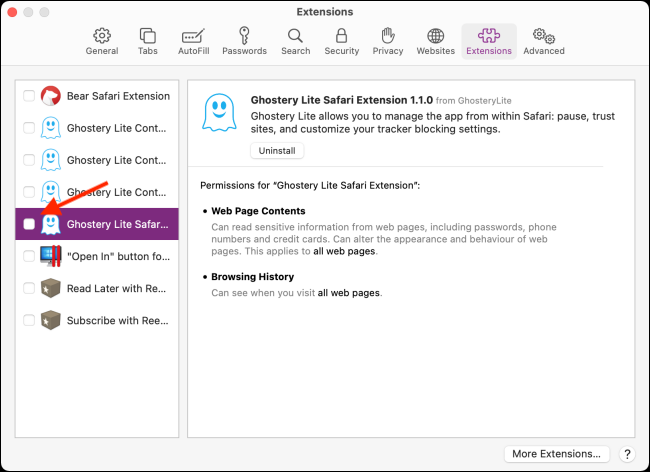The width and height of the screenshot is (650, 472).
Task: Uninstall the Ghostery Lite Safari Extension
Action: point(277,150)
